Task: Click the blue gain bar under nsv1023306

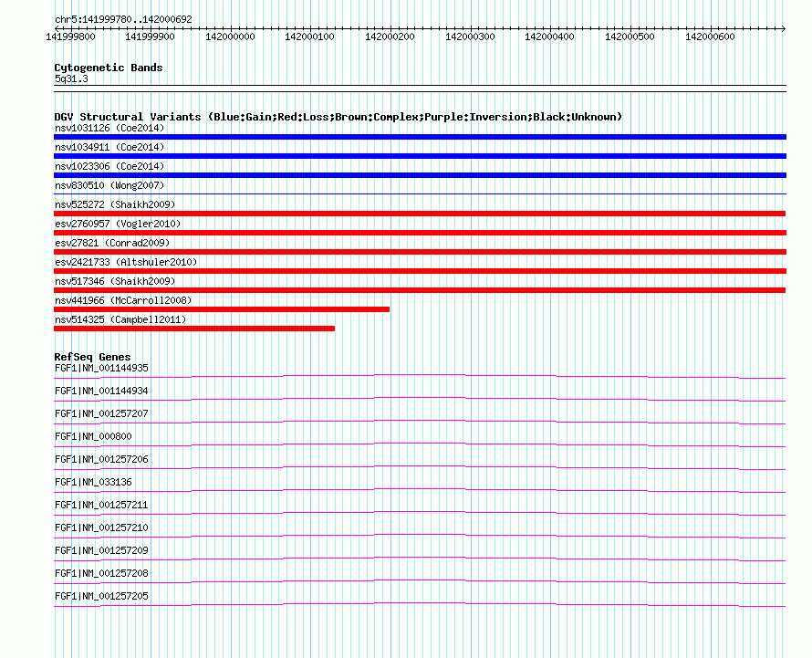Action: point(420,175)
